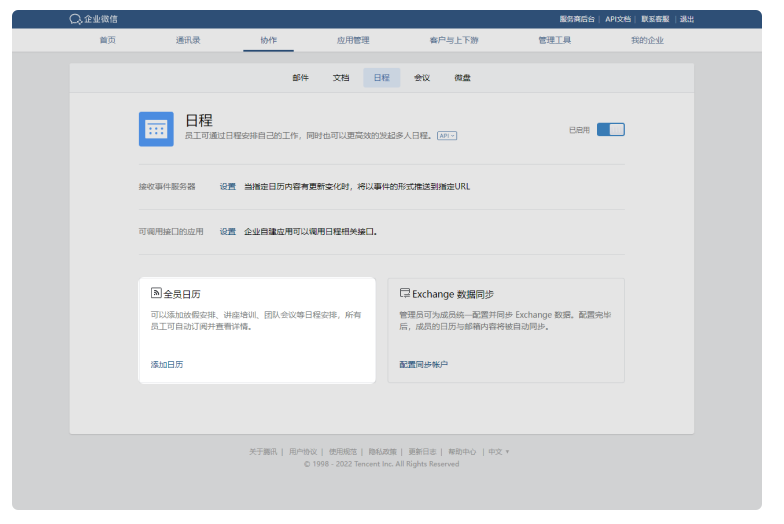784x524 pixels.
Task: Open the 配置同步帐户 link
Action: point(423,364)
